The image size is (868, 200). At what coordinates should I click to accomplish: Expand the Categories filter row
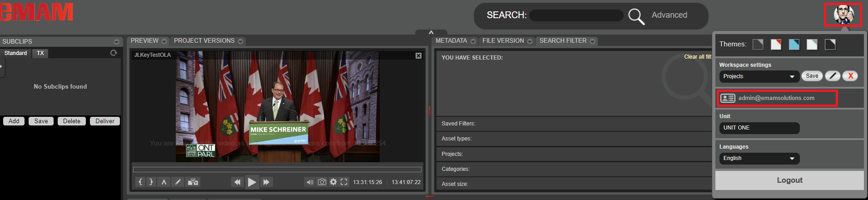coord(574,169)
